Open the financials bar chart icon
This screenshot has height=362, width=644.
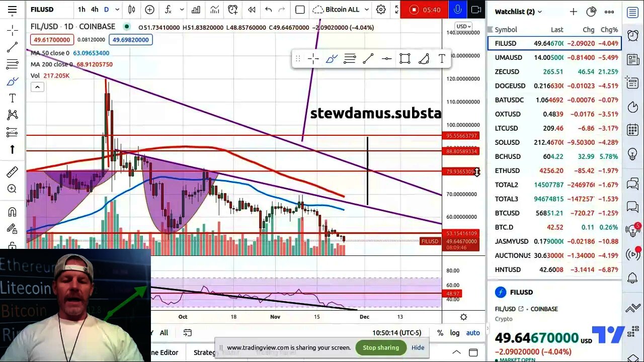pos(196,10)
